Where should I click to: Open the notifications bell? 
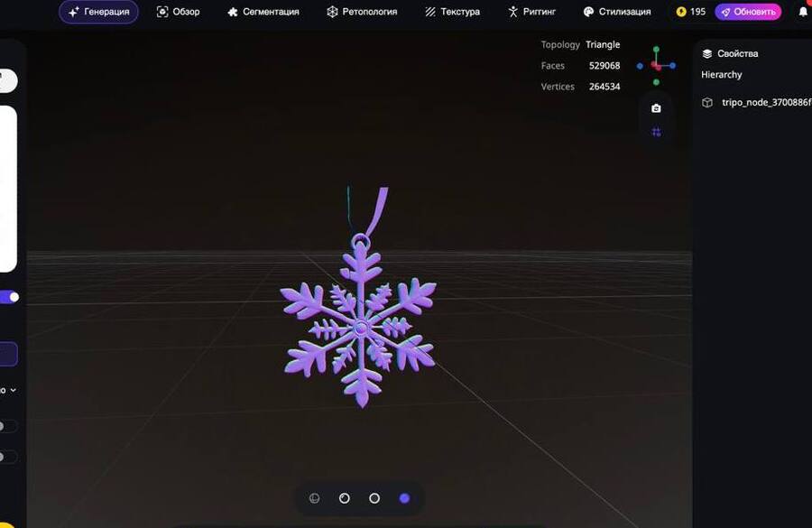pos(803,12)
